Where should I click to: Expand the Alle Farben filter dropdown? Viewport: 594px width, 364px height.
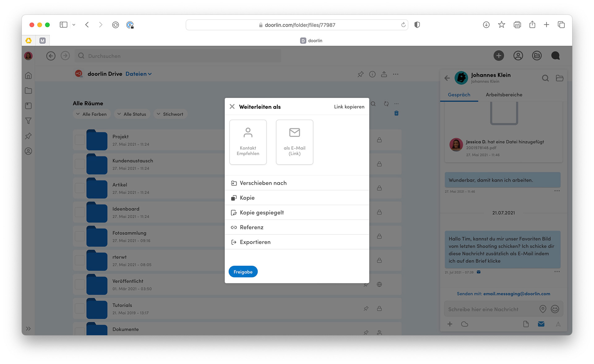coord(91,114)
